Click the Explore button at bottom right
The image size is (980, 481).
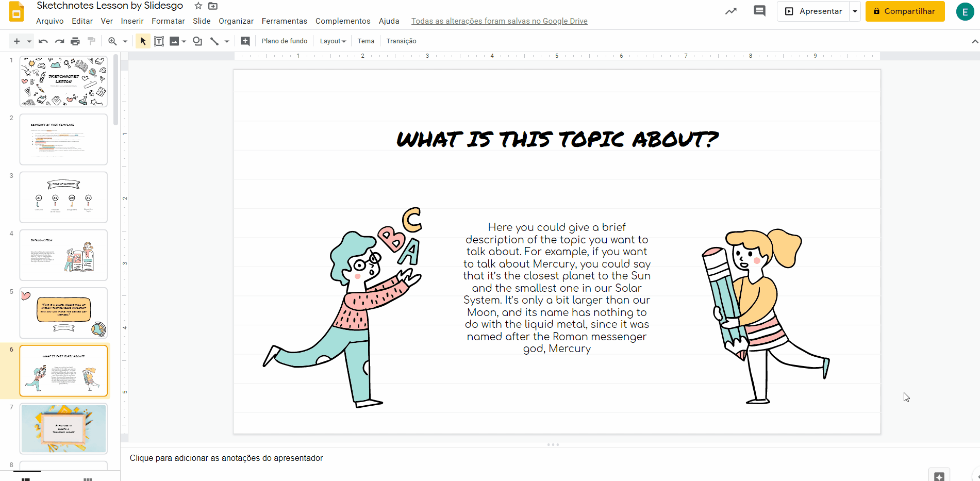coord(939,476)
